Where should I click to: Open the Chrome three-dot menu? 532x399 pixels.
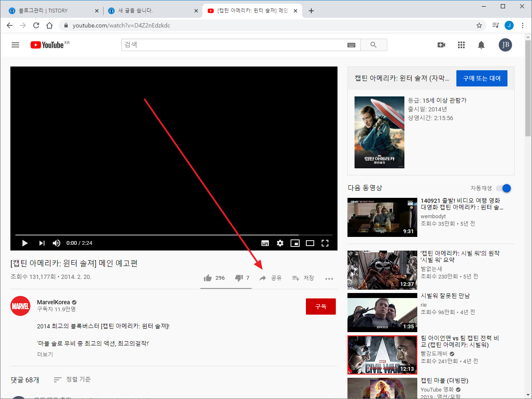pyautogui.click(x=522, y=25)
